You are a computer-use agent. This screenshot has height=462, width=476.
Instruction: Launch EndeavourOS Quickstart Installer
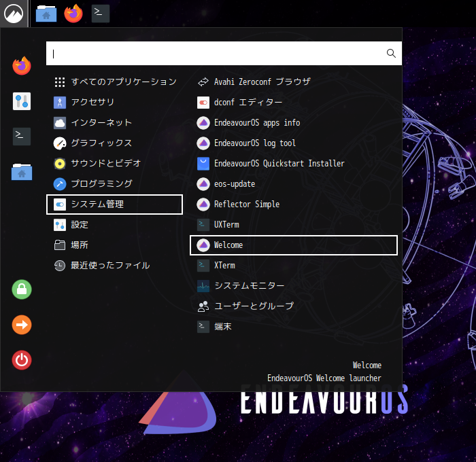294,164
